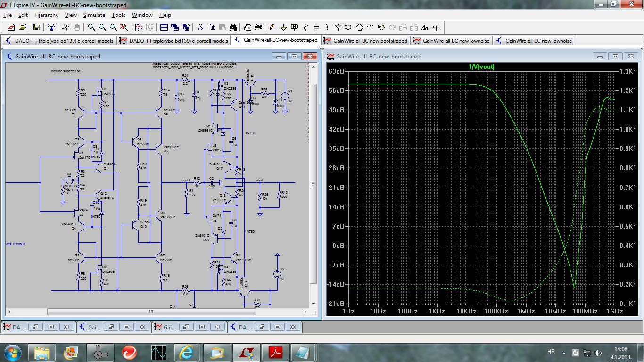Open the Tools menu

pos(118,15)
